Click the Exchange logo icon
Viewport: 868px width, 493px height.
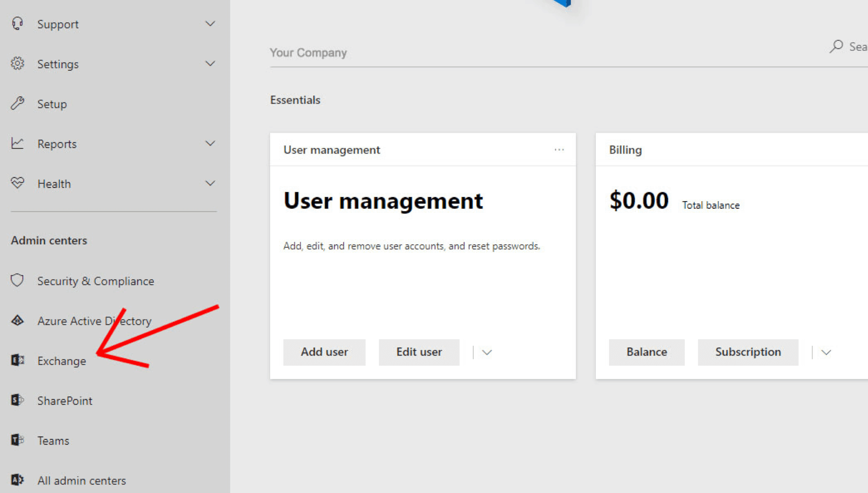click(x=17, y=360)
